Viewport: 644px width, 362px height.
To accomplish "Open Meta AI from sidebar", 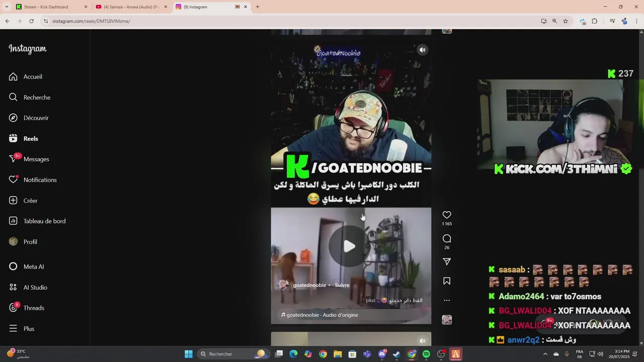I will click(26, 266).
